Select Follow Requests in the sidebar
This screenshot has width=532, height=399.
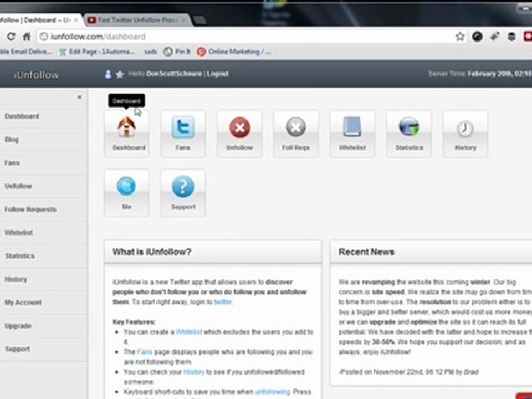pos(43,209)
